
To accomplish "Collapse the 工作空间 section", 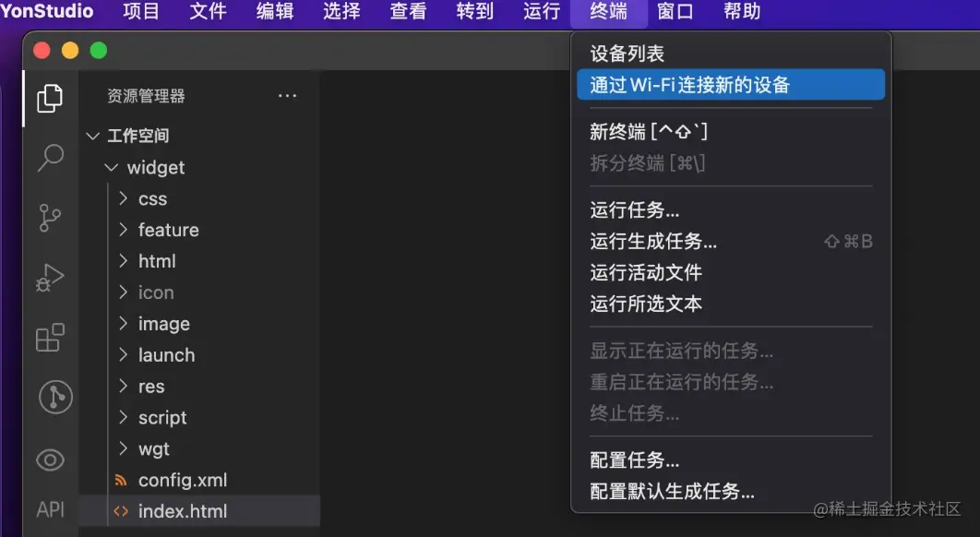I will [92, 136].
